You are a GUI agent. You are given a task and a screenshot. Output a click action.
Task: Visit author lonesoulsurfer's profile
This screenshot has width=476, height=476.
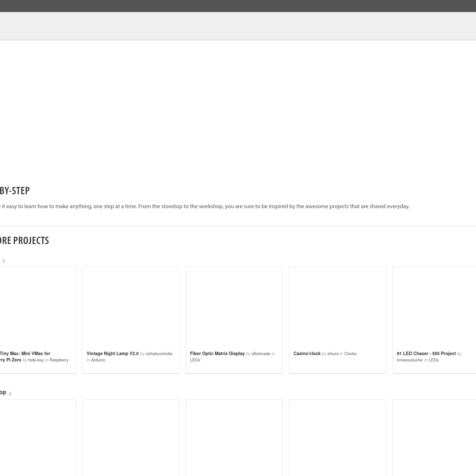click(x=410, y=360)
